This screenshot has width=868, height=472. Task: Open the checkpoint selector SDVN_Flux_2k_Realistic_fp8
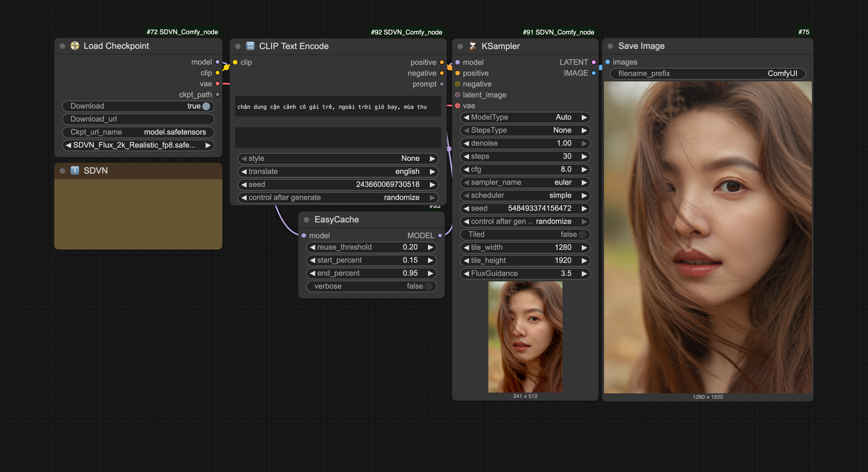click(139, 145)
